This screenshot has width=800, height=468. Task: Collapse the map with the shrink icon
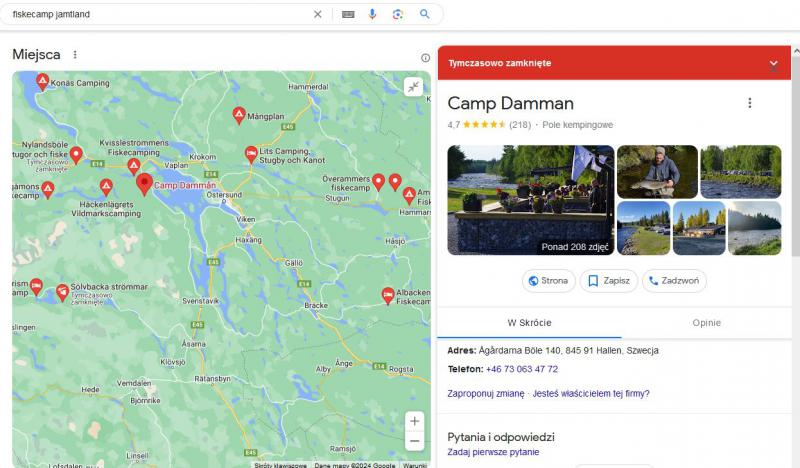pyautogui.click(x=414, y=87)
